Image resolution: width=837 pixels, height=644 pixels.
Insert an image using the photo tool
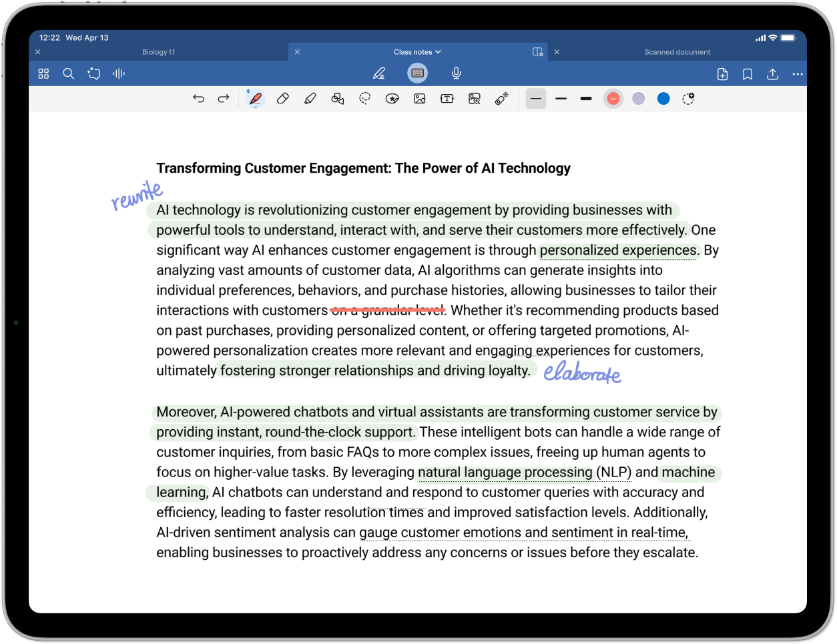pos(420,98)
